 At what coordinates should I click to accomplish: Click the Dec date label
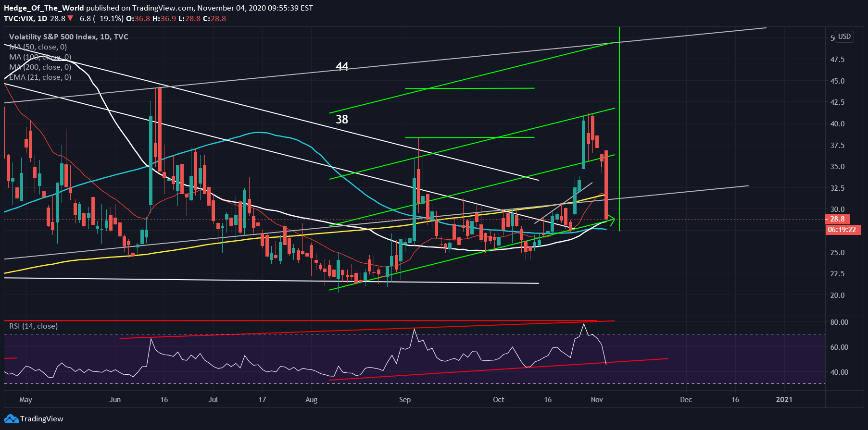(x=686, y=400)
